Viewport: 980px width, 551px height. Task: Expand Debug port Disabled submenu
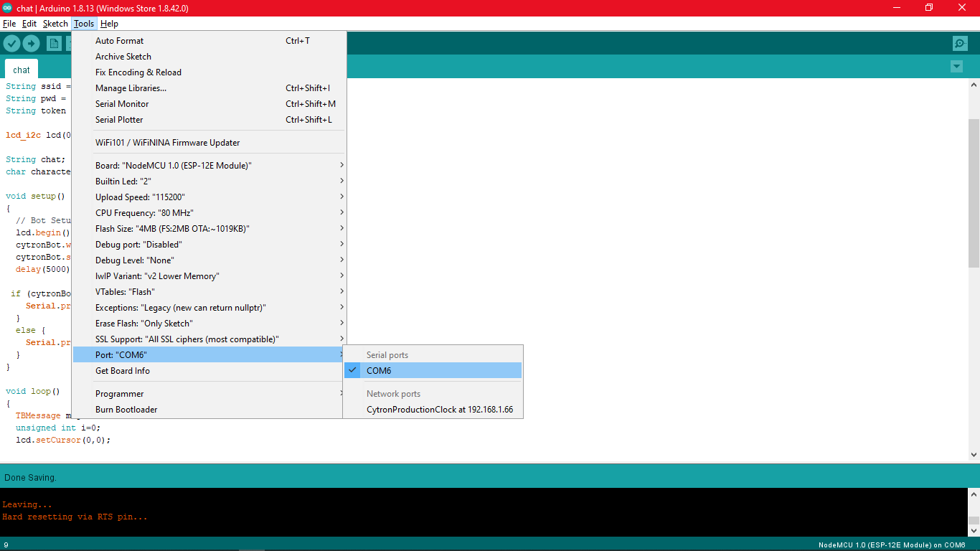coord(209,245)
